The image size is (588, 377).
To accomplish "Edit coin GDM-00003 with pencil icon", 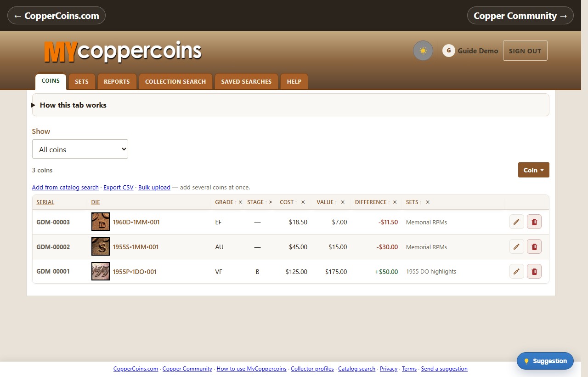I will coord(517,222).
